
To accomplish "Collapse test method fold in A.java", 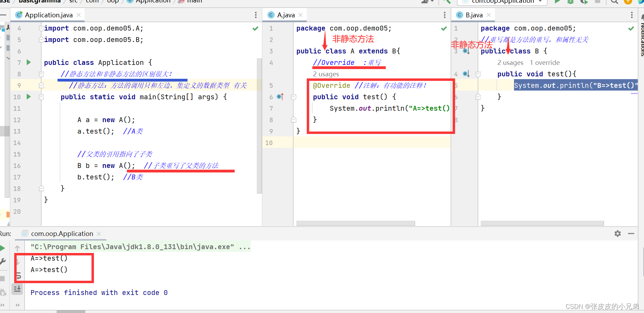I will pyautogui.click(x=294, y=97).
